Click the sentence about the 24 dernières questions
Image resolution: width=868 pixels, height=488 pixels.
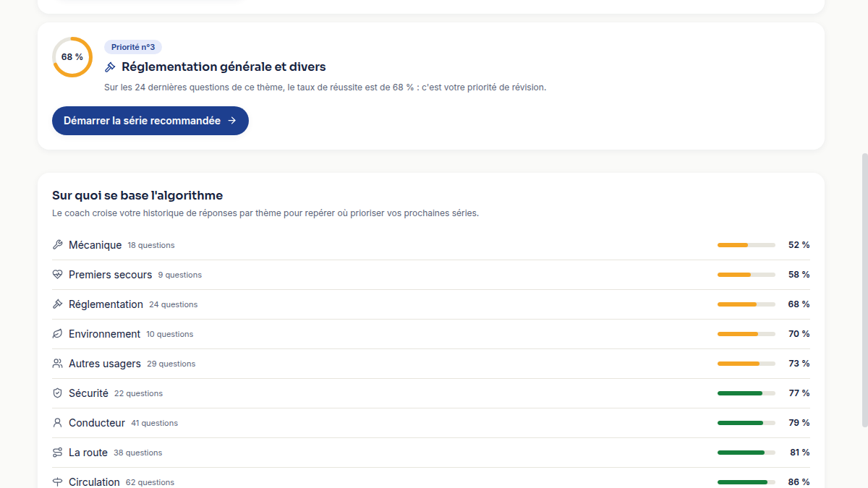click(325, 87)
